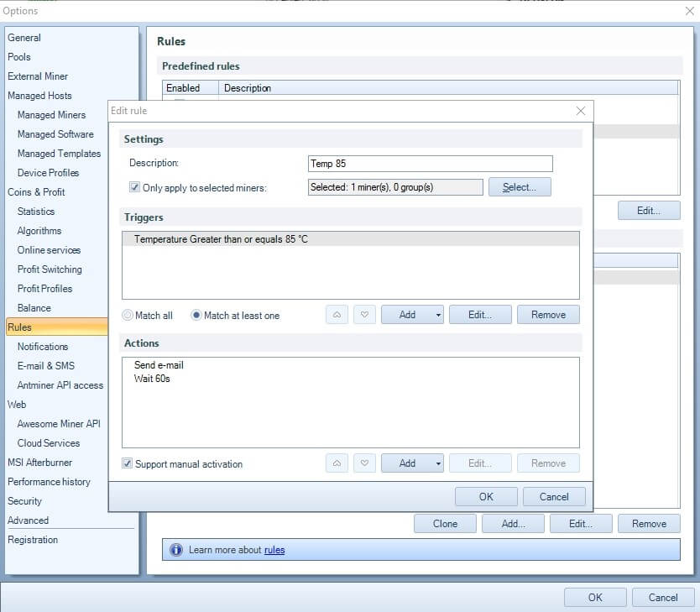Image resolution: width=700 pixels, height=612 pixels.
Task: Move trigger down using the arrow button
Action: tap(364, 315)
